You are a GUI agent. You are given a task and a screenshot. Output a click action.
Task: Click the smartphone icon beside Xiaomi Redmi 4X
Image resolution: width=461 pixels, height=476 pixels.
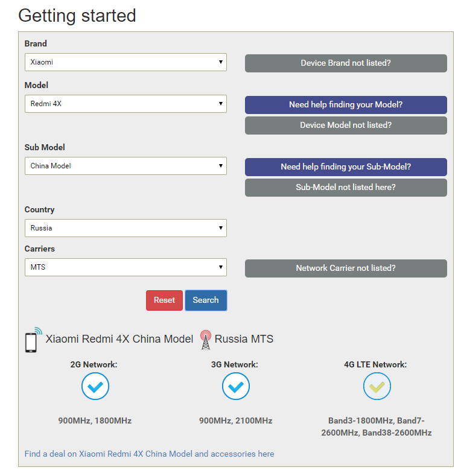coord(33,340)
